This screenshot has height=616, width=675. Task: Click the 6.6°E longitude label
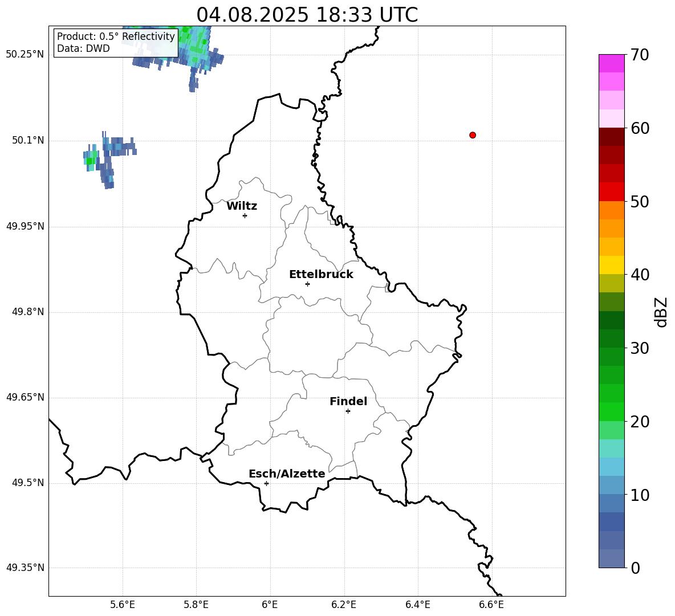(x=491, y=605)
